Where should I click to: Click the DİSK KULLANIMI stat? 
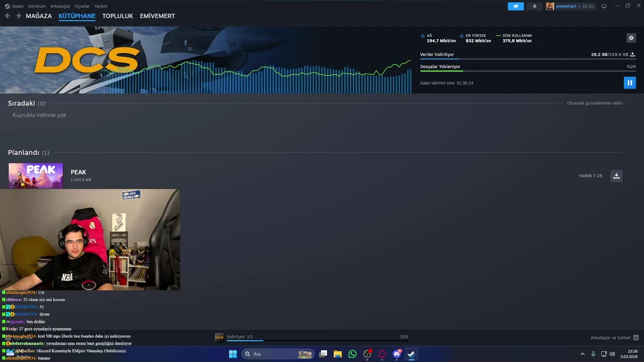(x=514, y=38)
